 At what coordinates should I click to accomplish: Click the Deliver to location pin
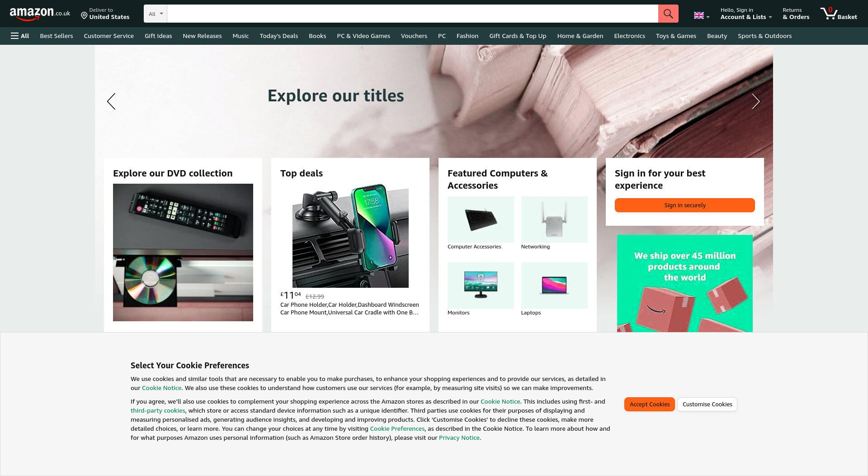84,16
